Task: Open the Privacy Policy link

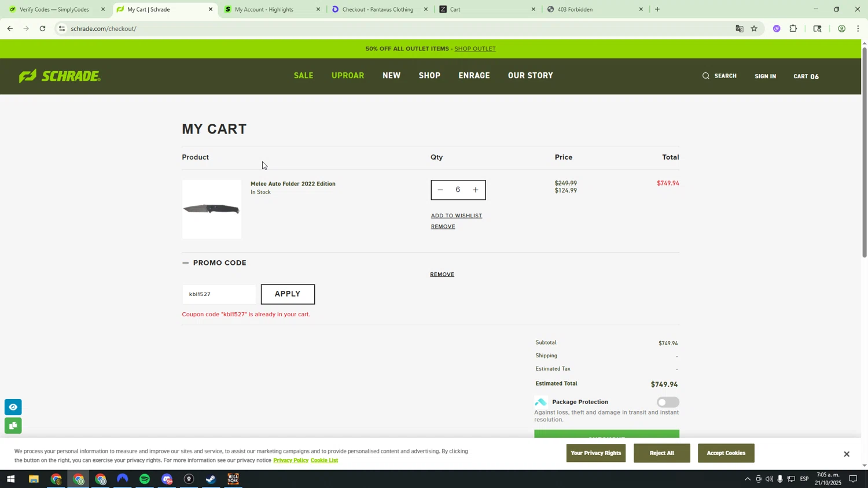Action: (290, 461)
